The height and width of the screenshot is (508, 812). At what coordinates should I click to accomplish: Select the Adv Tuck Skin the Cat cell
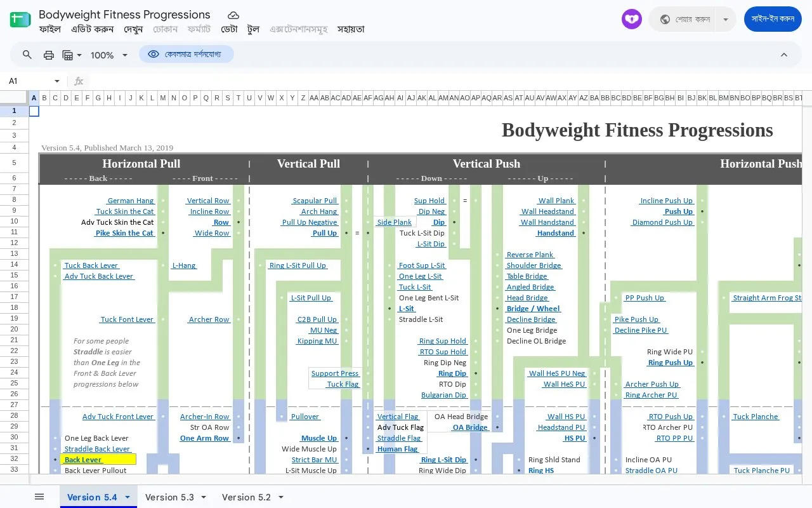(x=117, y=222)
